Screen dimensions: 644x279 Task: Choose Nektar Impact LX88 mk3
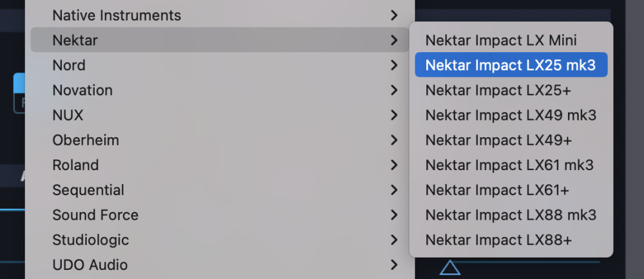511,215
